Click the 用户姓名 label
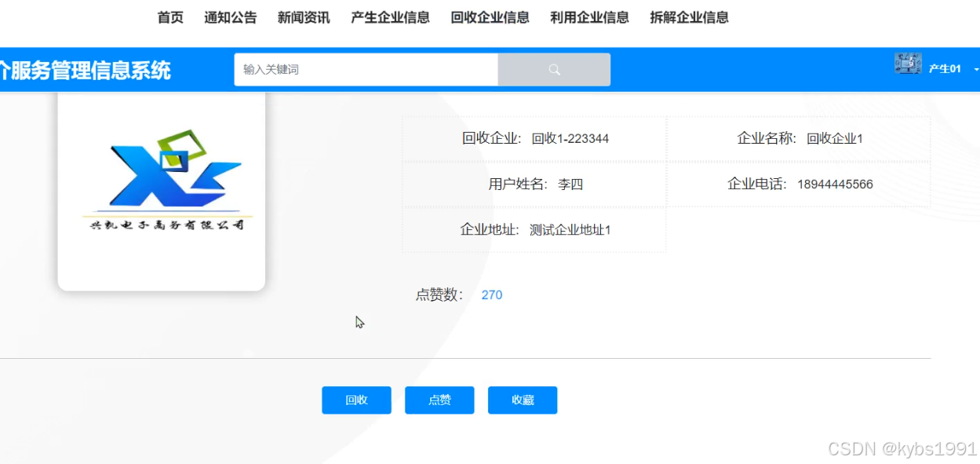 pyautogui.click(x=517, y=185)
